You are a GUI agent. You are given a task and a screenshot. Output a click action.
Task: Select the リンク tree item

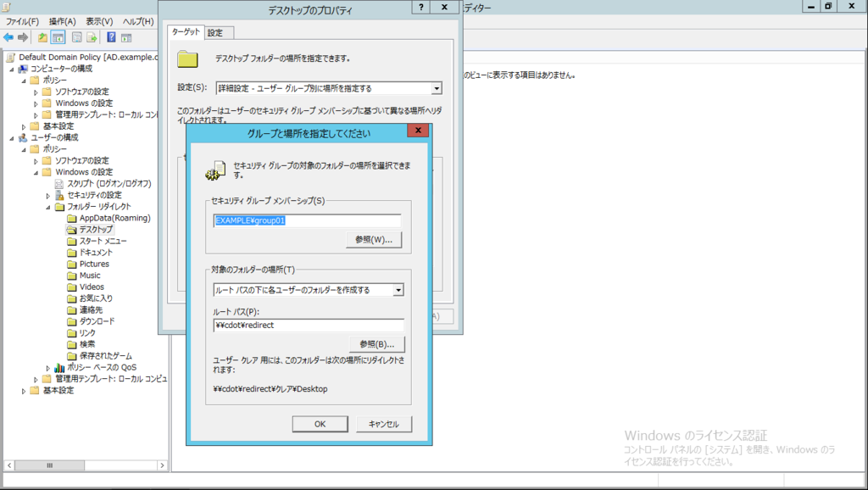(87, 333)
